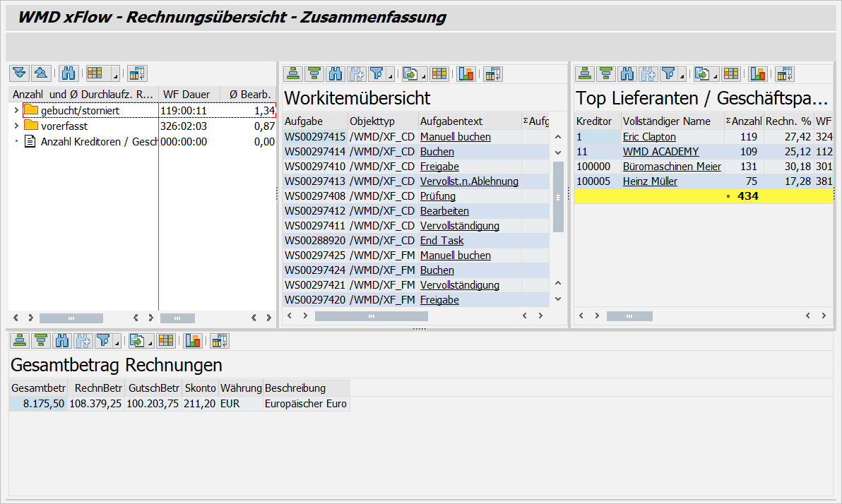The height and width of the screenshot is (504, 842).
Task: Expand the vorerfasst folder
Action: (16, 126)
